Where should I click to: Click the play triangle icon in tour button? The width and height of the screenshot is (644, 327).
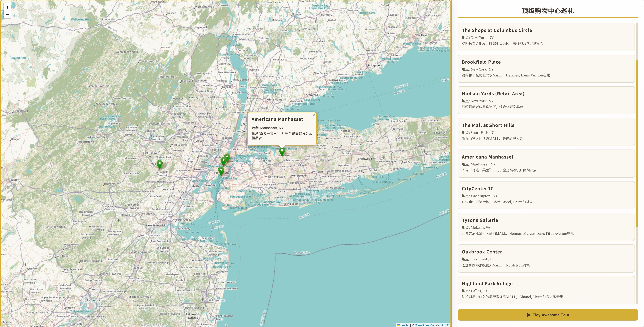tap(528, 315)
